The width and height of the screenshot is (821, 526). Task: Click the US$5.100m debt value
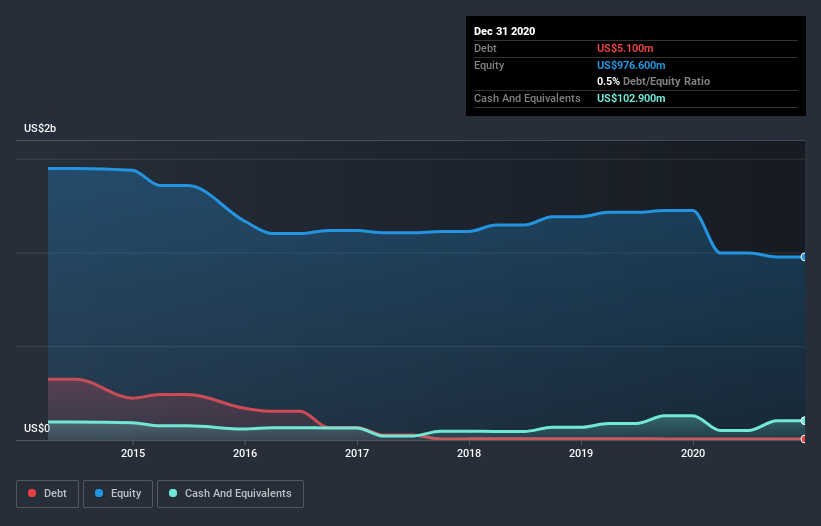click(625, 48)
